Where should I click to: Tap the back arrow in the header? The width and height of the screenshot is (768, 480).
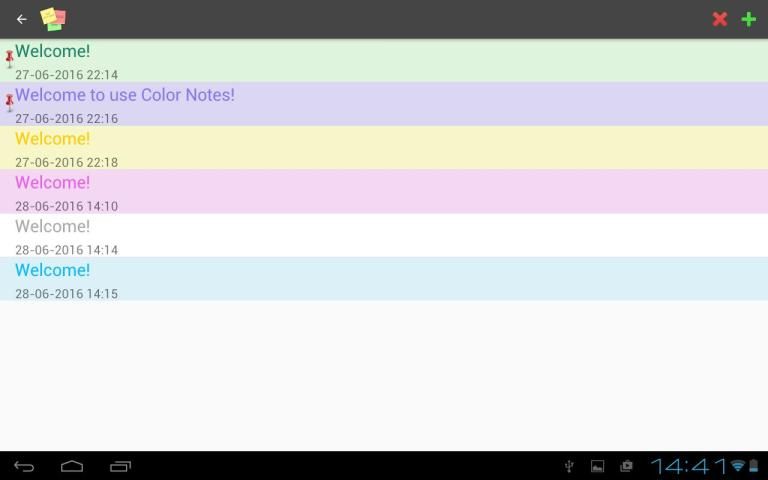point(21,19)
